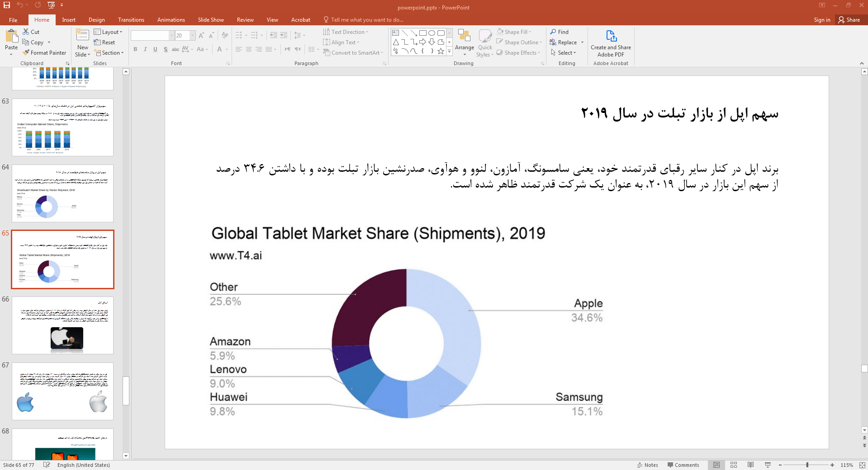Viewport: 868px width, 470px height.
Task: Click Sign in link
Action: [822, 20]
